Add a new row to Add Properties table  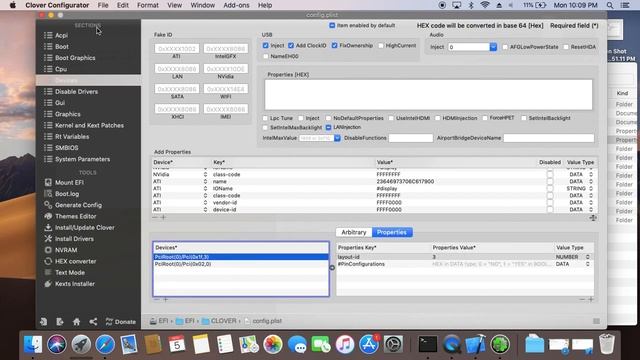point(163,218)
